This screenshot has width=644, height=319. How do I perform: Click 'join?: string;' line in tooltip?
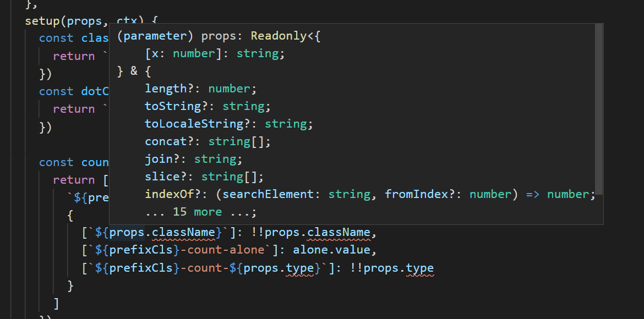194,159
